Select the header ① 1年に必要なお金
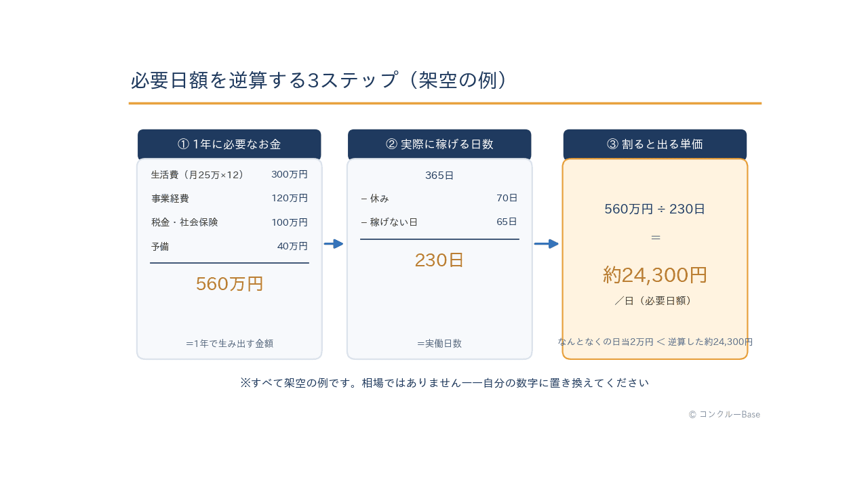The image size is (868, 488). click(x=229, y=144)
